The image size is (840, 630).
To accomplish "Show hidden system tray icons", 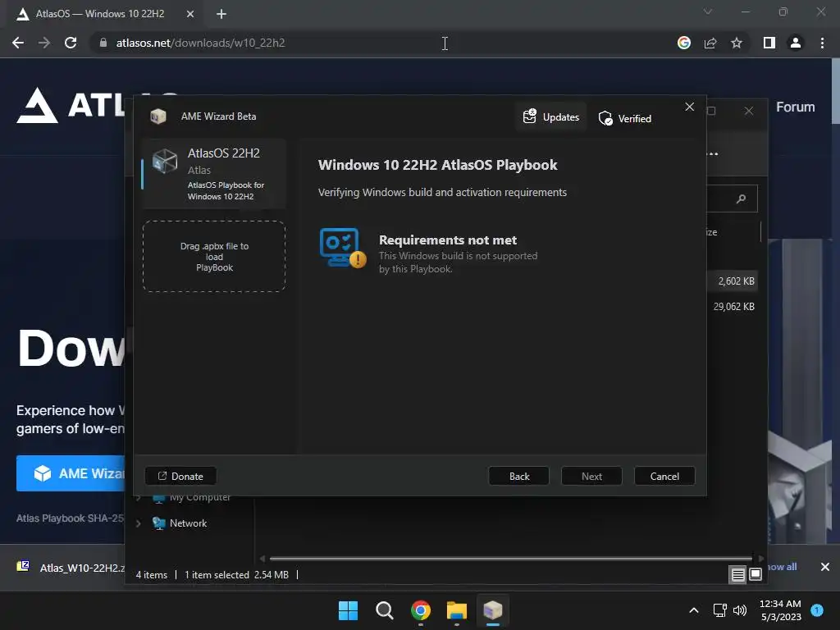I will point(694,610).
